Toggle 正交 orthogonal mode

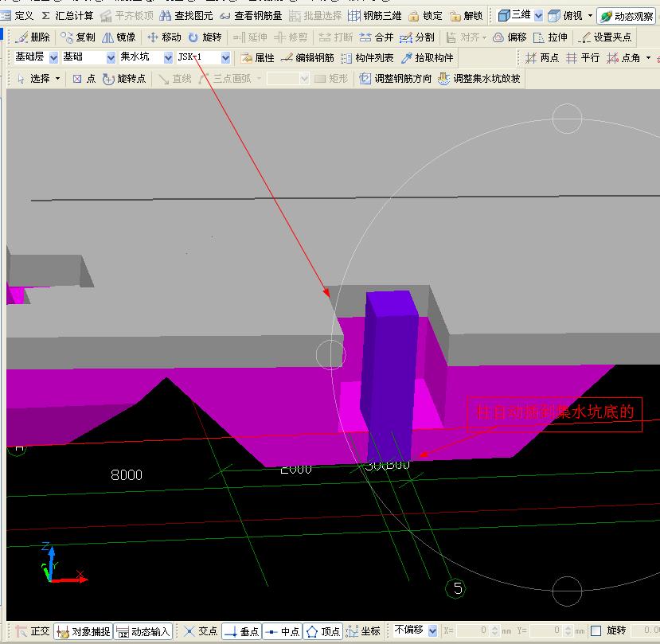33,631
